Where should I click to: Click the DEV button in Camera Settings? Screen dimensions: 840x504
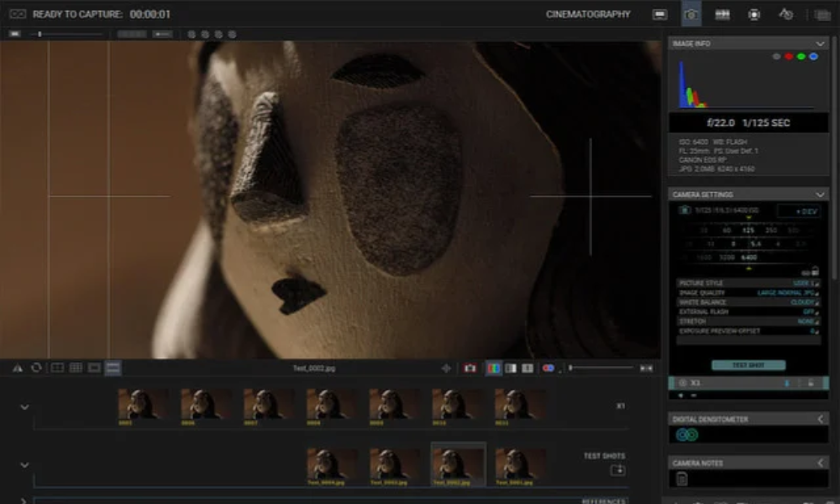tap(798, 211)
